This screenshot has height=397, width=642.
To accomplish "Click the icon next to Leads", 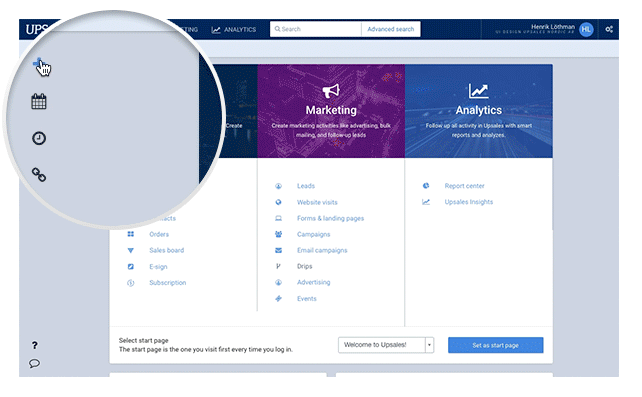I will coord(278,186).
